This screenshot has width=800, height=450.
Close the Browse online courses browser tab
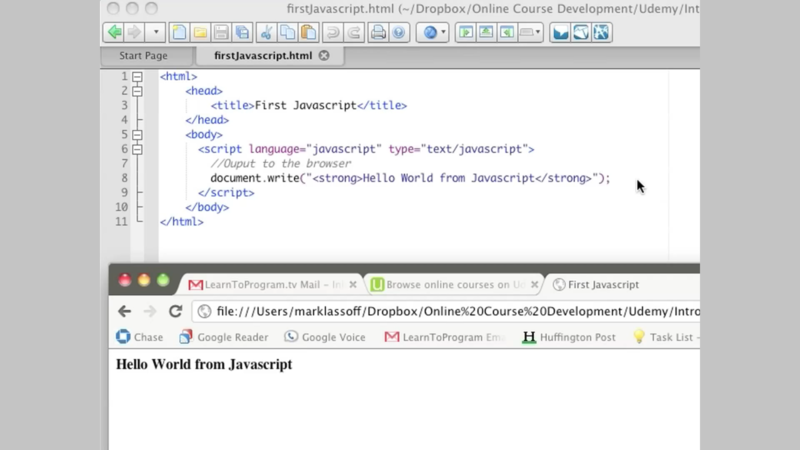(534, 285)
